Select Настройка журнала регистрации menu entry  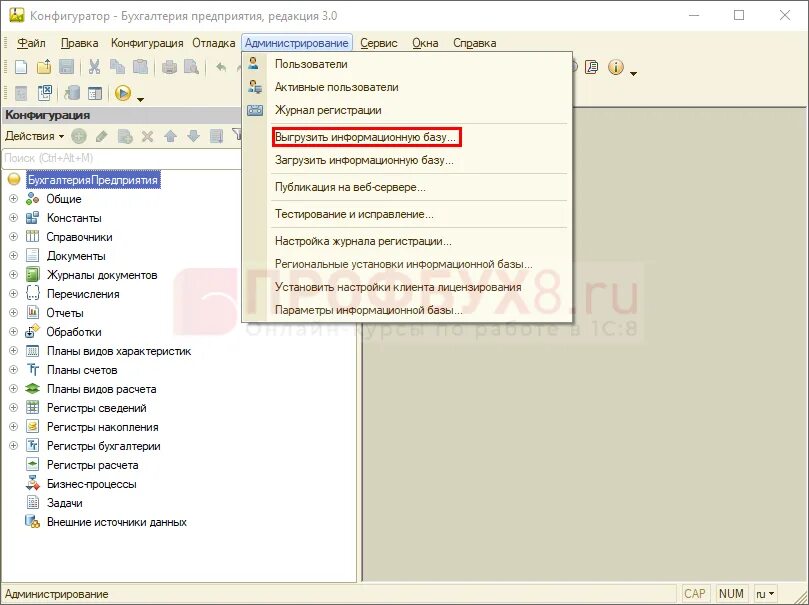(363, 241)
